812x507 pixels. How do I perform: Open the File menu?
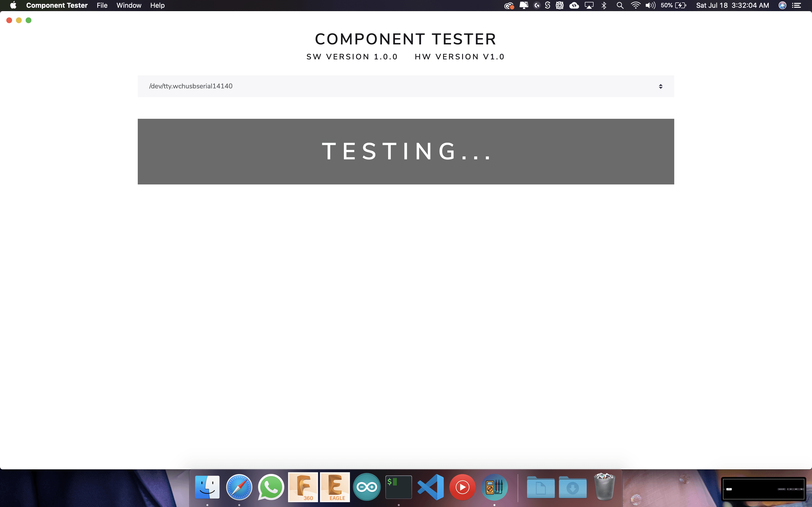tap(102, 5)
